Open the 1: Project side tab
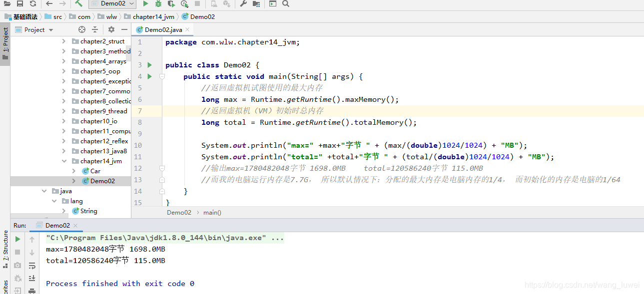The image size is (644, 294). 5,44
